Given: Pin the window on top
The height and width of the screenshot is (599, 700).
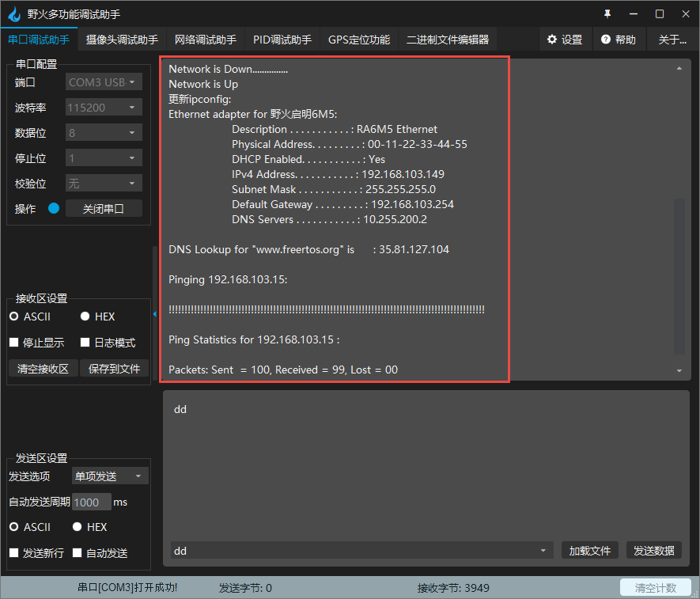Looking at the screenshot, I should (x=607, y=14).
